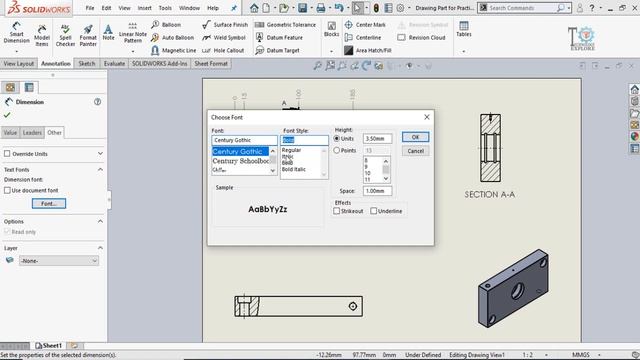This screenshot has width=640, height=360.
Task: Click the Print icon in toolbar
Action: [321, 8]
